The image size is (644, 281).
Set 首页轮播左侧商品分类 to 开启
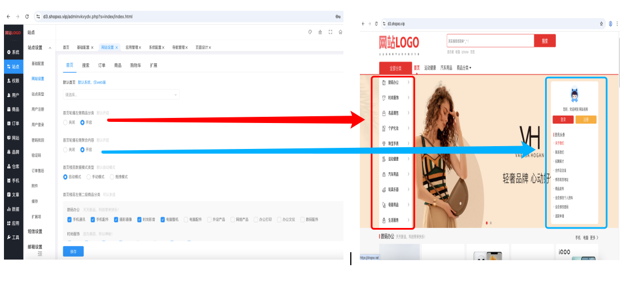(x=86, y=122)
